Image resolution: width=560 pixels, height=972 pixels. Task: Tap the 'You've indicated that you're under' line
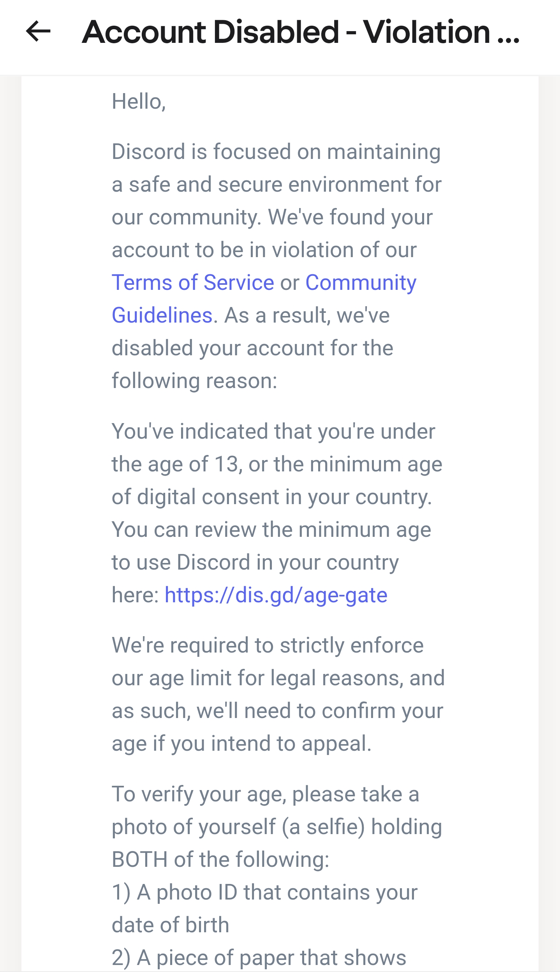[x=273, y=432]
